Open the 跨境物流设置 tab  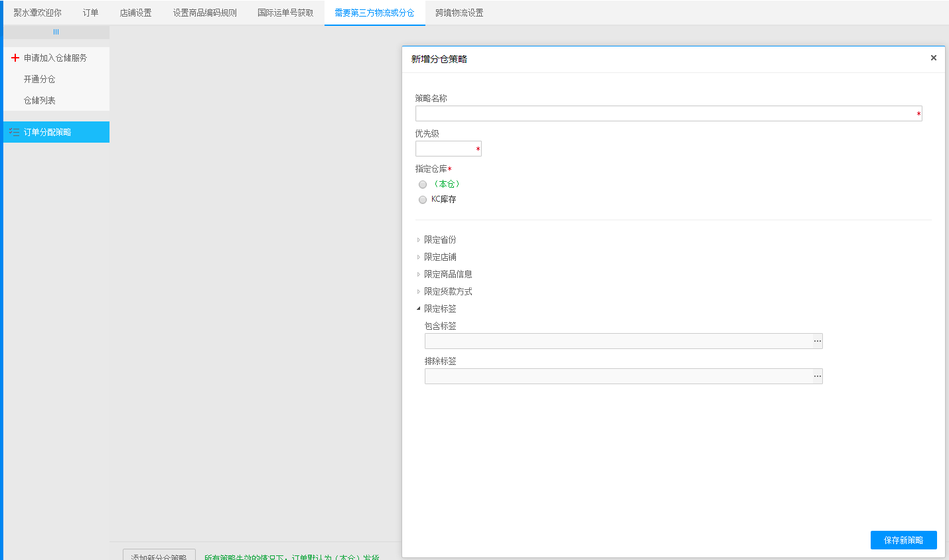459,13
